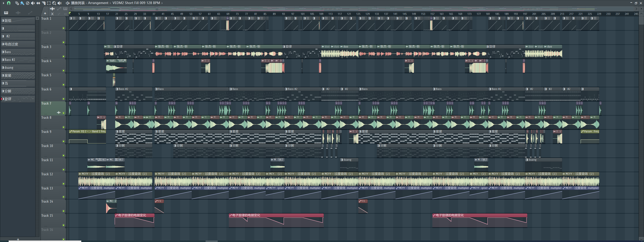Expand the pattern selector arrow after 128 BPM
Viewport: 644px width, 242px height.
(162, 3)
